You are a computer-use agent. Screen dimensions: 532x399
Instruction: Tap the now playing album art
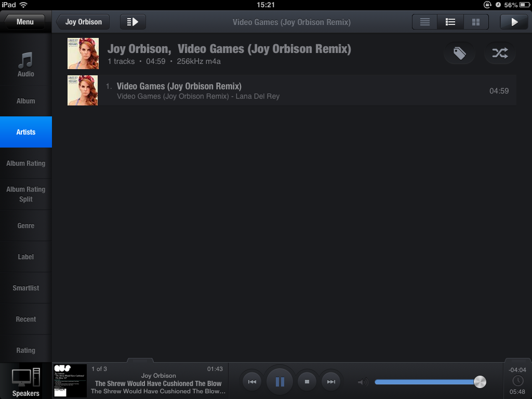point(70,381)
